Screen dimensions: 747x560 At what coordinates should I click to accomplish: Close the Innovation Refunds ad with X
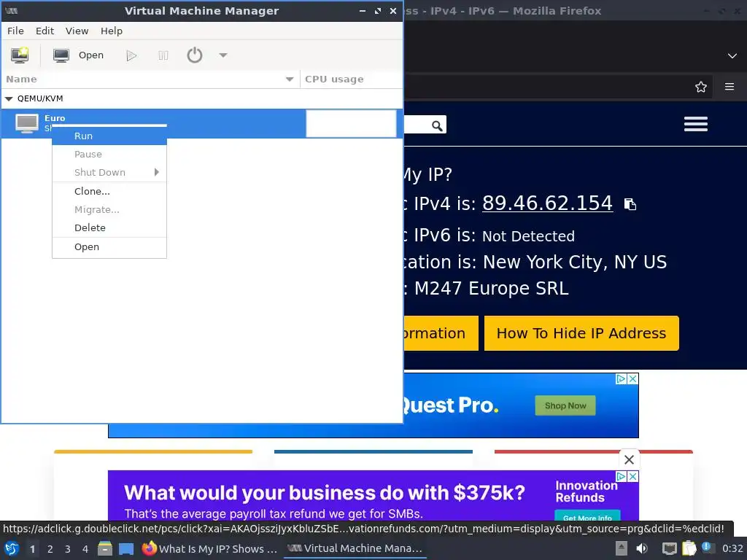point(632,477)
